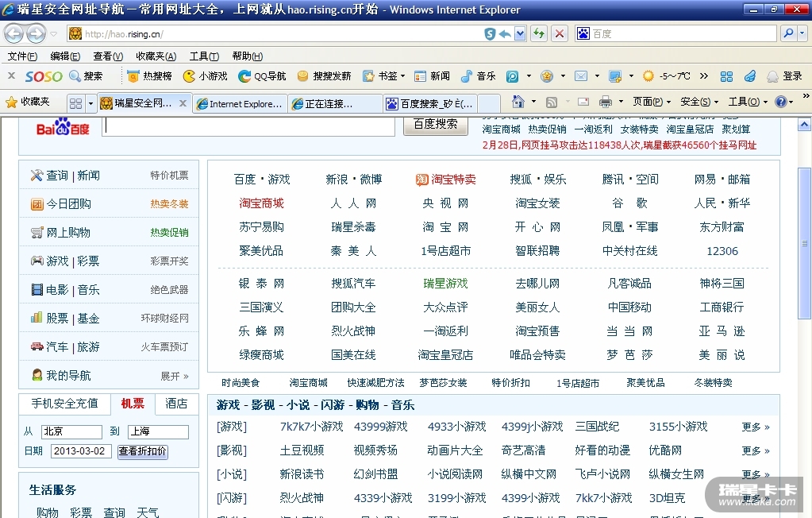Click the Refresh page icon
This screenshot has height=518, width=812.
(539, 33)
